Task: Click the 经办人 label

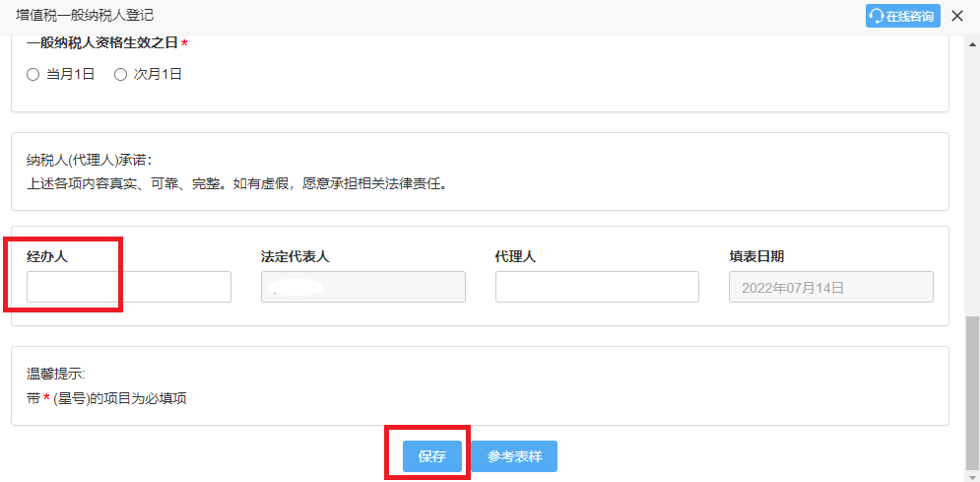Action: tap(47, 256)
